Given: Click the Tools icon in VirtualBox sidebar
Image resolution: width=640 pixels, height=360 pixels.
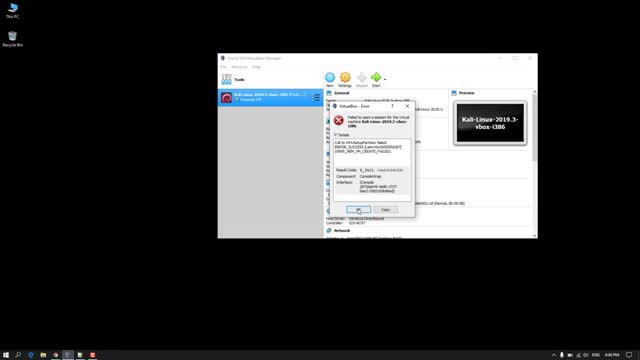Looking at the screenshot, I should [227, 79].
